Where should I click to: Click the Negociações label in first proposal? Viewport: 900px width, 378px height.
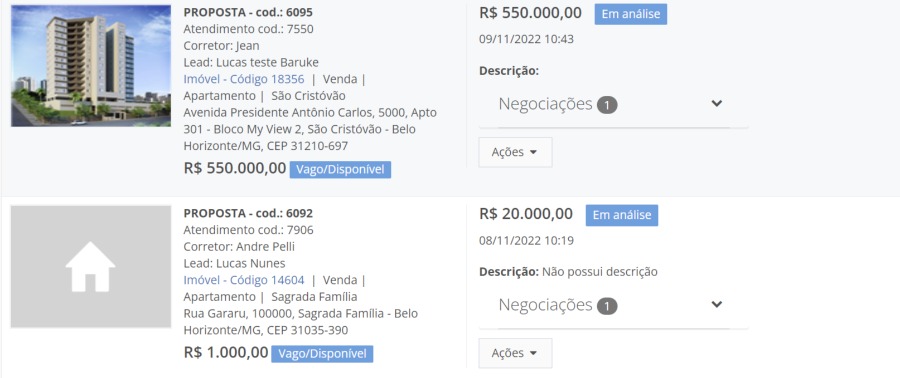(x=545, y=104)
